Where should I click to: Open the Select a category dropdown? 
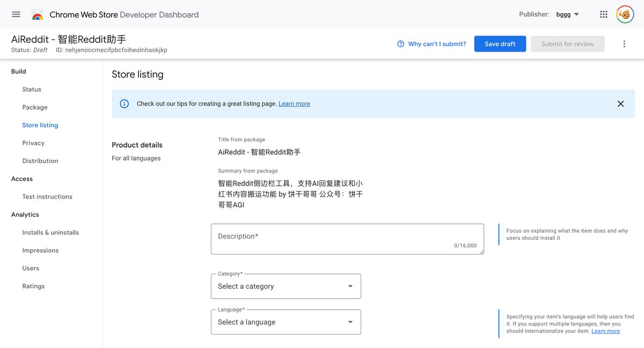(x=286, y=286)
